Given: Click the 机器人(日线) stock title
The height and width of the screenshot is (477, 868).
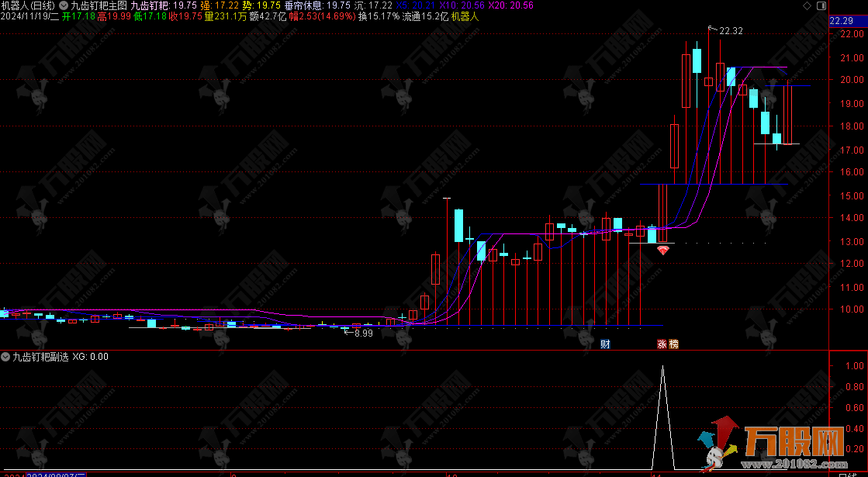Looking at the screenshot, I should [28, 5].
